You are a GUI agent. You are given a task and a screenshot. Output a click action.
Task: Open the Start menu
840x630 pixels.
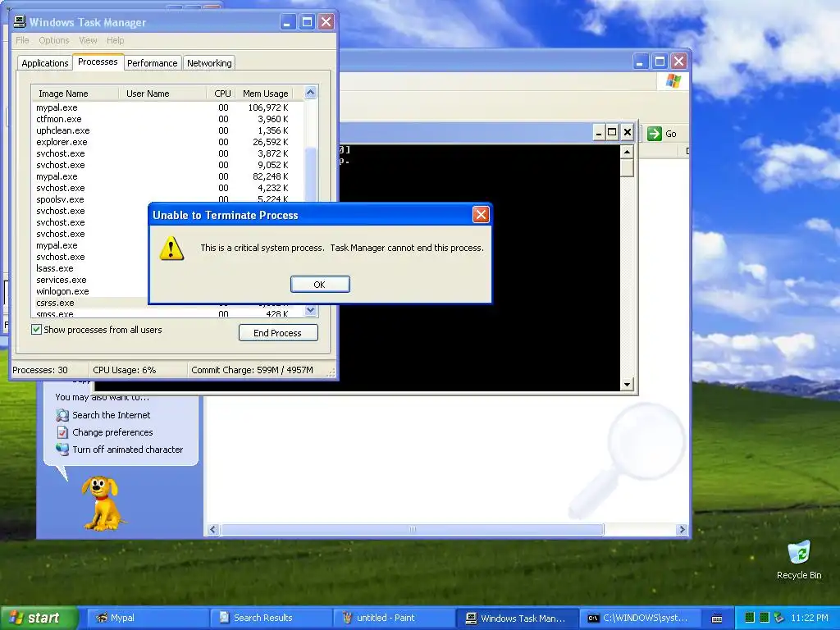pyautogui.click(x=39, y=618)
